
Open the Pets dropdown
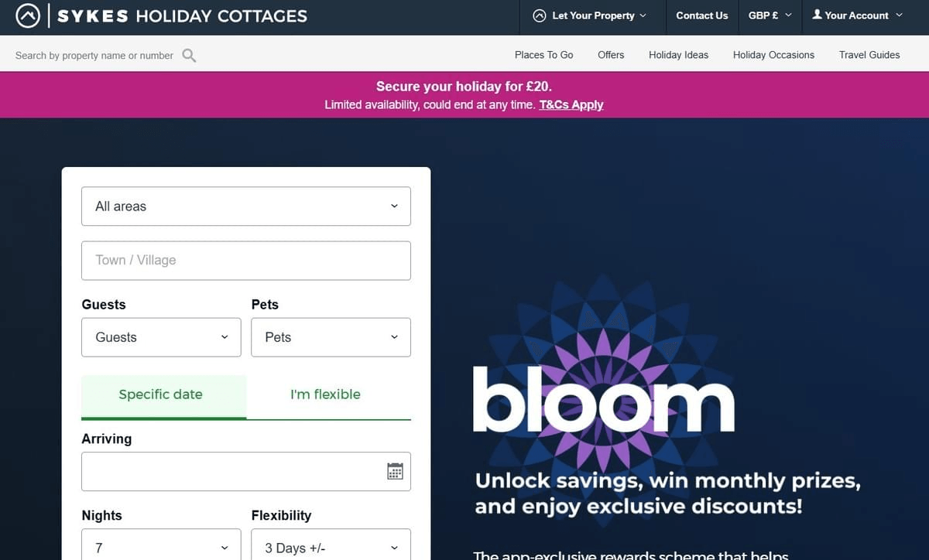331,337
